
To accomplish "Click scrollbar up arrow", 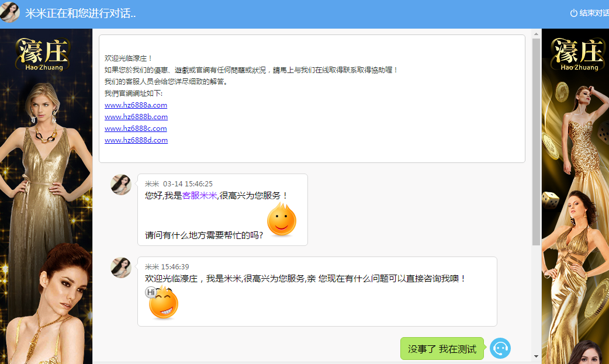I will pyautogui.click(x=536, y=34).
